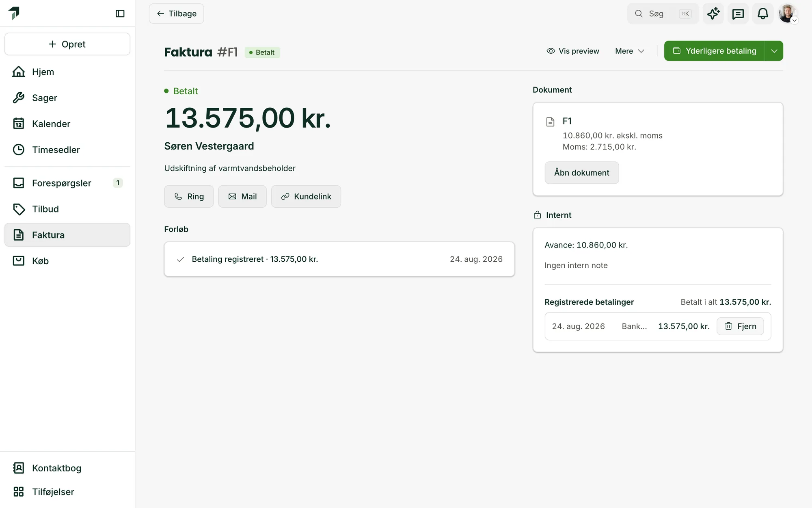This screenshot has height=508, width=812.
Task: Click Moms: 2.715,00 kr. text
Action: pos(599,147)
